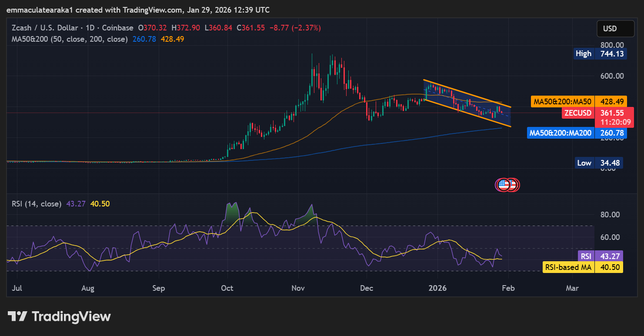Screen dimensions: 644x336
Task: Click the Low 34.48 price label
Action: tap(599, 163)
